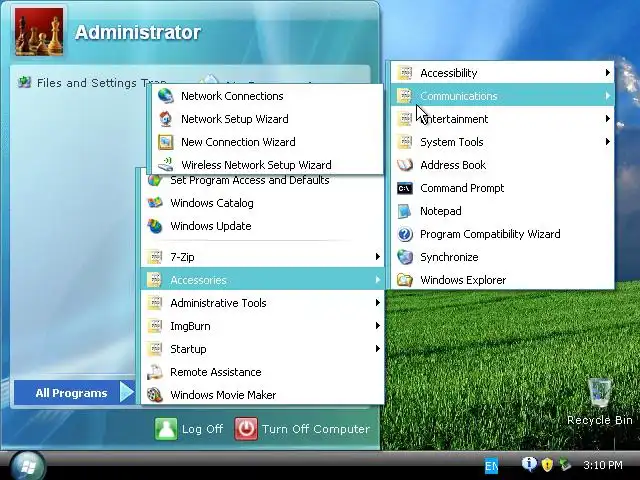640x480 pixels.
Task: Expand the Accessibility submenu arrow
Action: 607,73
